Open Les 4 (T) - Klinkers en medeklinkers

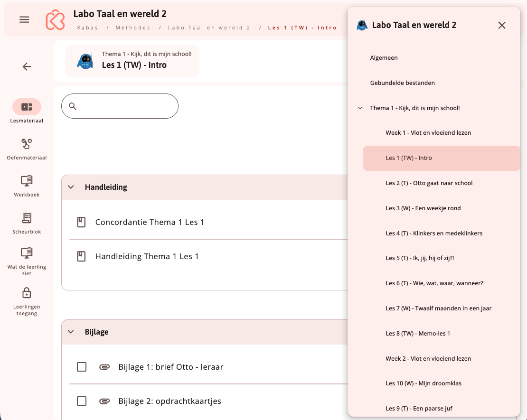(434, 233)
